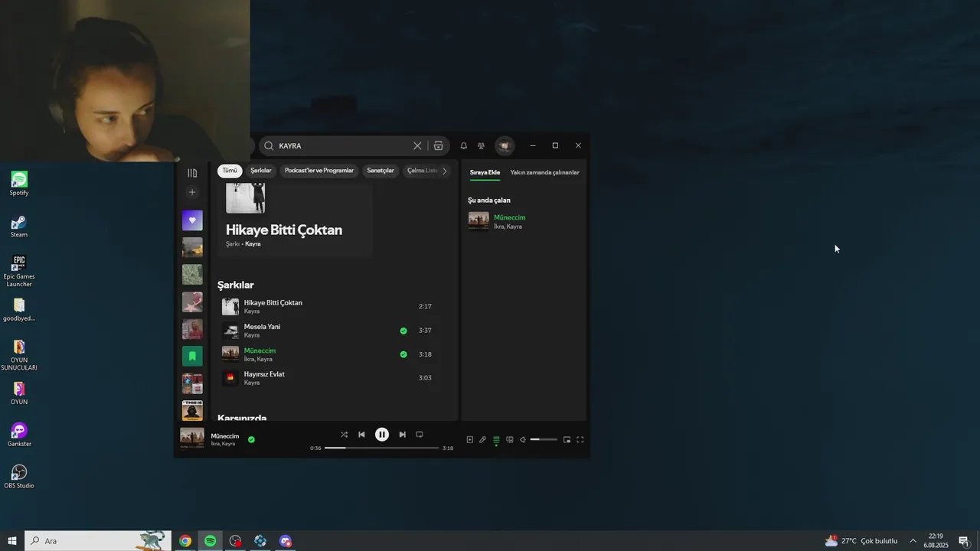Image resolution: width=980 pixels, height=551 pixels.
Task: Mute the Spotify volume speaker icon
Action: (x=523, y=439)
